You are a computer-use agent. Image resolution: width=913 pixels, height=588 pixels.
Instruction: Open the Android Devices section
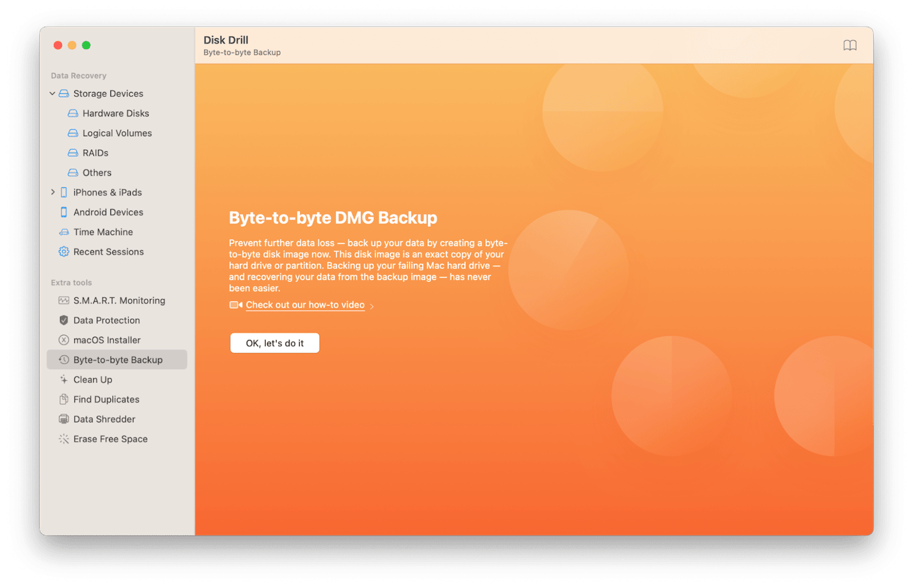click(x=108, y=212)
